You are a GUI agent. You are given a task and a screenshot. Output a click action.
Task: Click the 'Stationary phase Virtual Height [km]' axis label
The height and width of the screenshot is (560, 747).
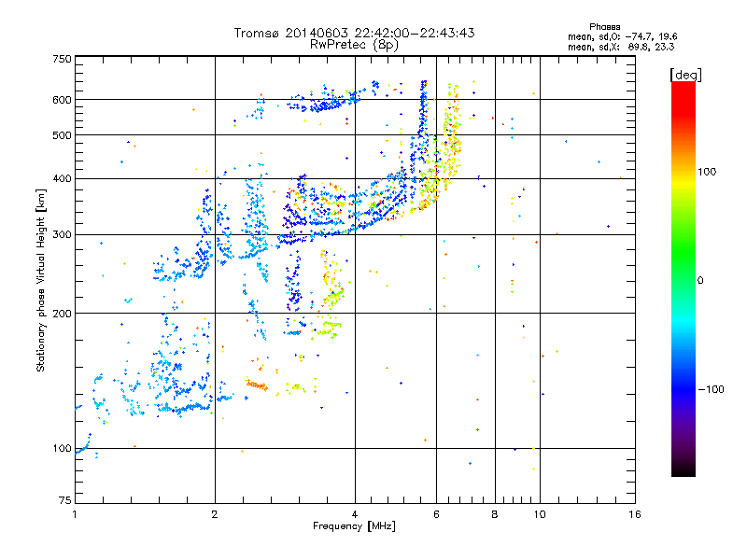(x=41, y=281)
